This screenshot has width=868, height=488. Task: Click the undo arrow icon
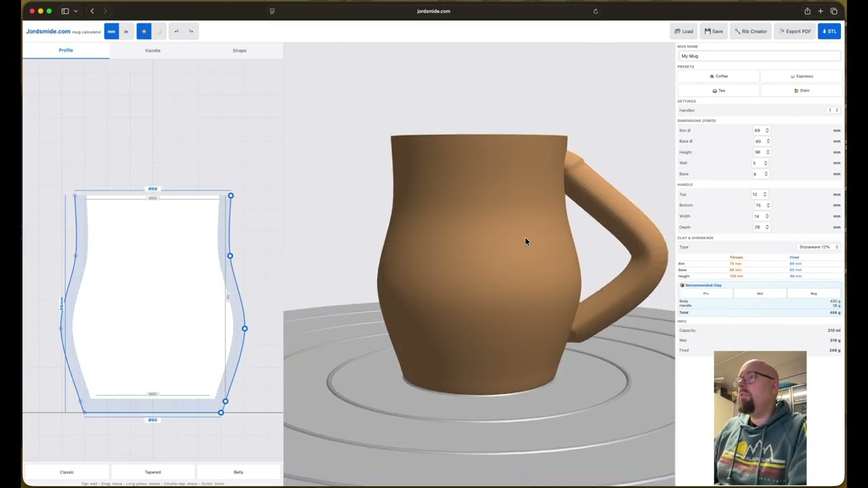(176, 31)
